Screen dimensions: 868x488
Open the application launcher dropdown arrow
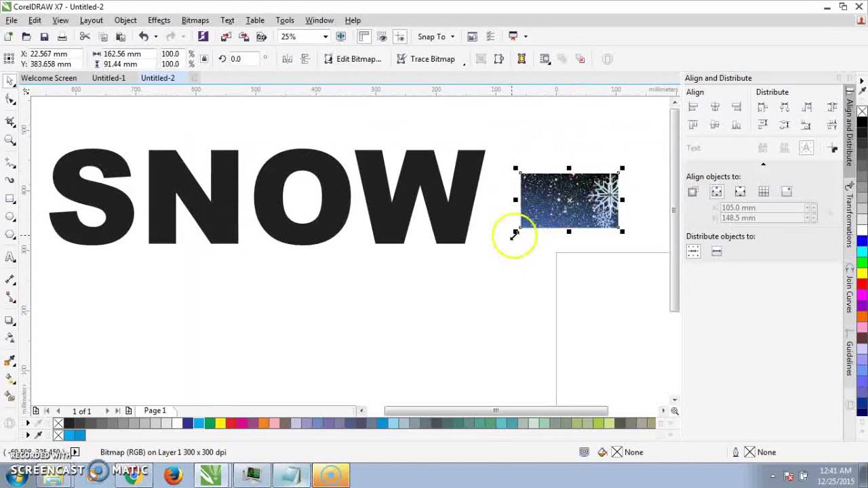point(526,37)
